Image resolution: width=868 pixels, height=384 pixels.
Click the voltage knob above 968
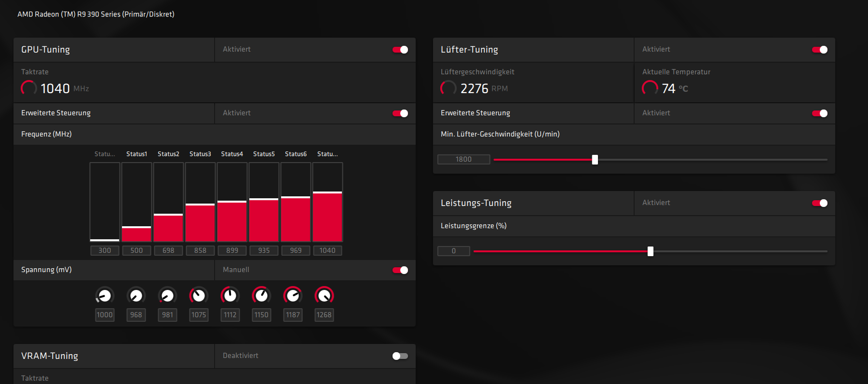[136, 296]
